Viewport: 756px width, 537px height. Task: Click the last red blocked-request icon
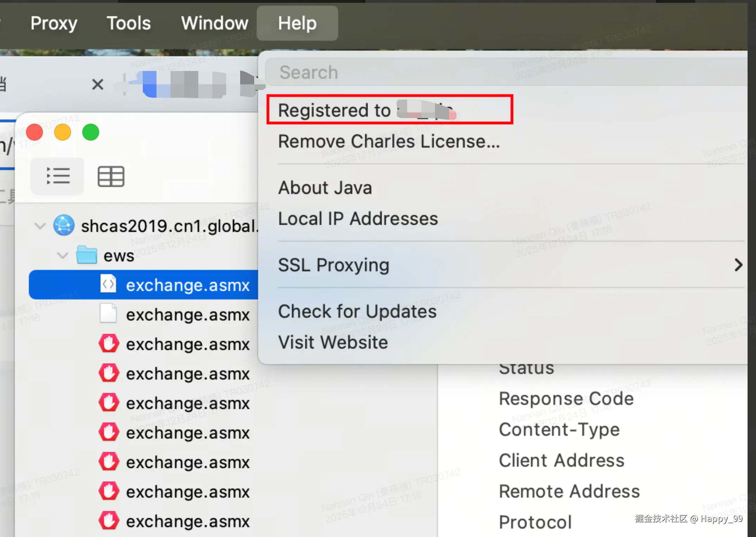(108, 520)
